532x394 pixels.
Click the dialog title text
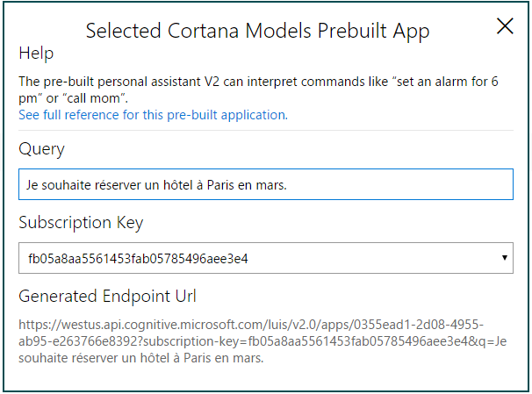257,31
